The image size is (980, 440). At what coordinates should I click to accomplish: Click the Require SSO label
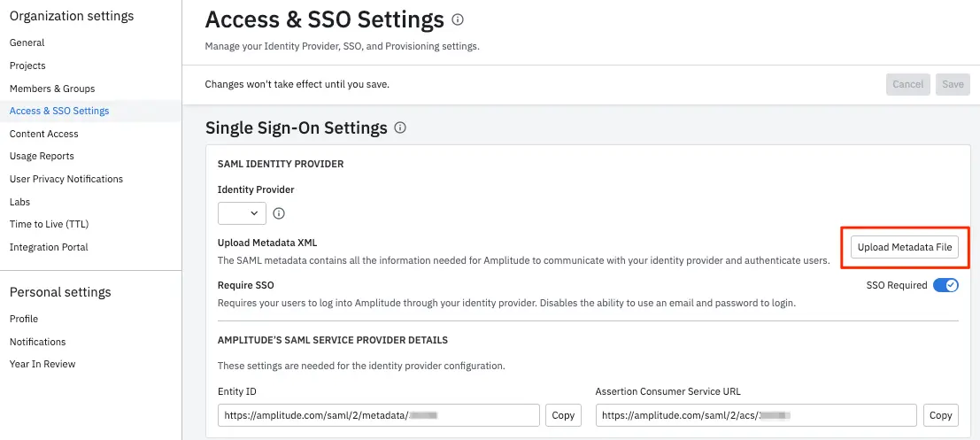tap(245, 285)
